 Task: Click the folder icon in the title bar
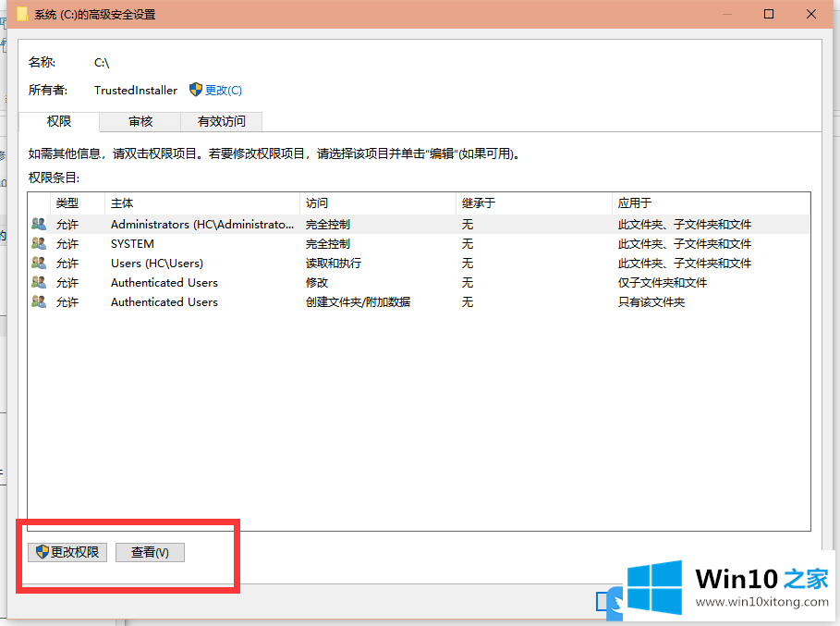tap(22, 13)
